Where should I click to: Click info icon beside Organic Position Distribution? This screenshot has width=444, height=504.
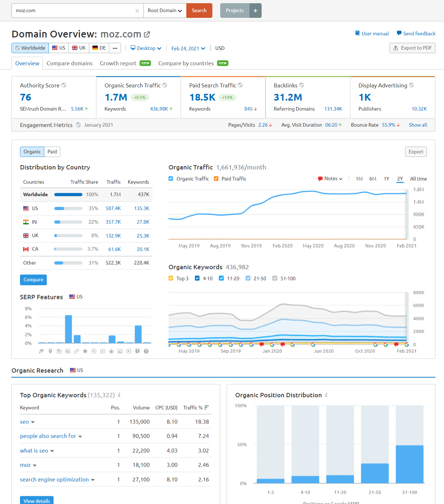(x=326, y=395)
